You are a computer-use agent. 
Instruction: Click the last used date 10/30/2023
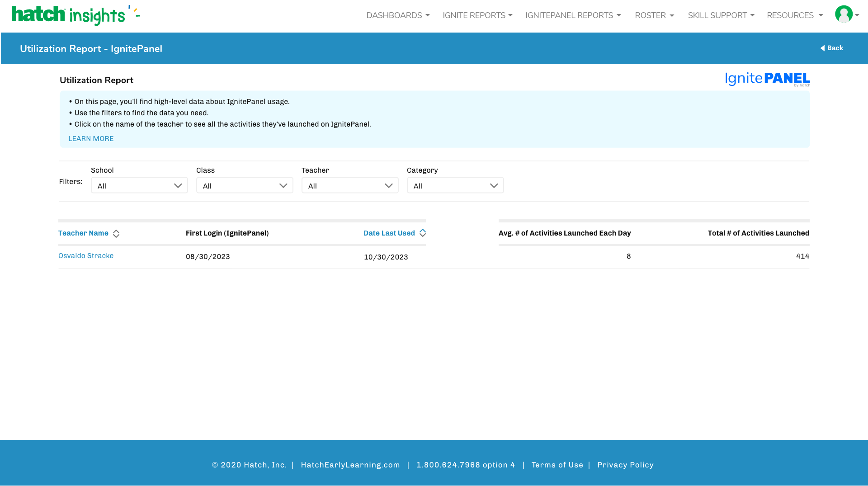[x=386, y=257]
